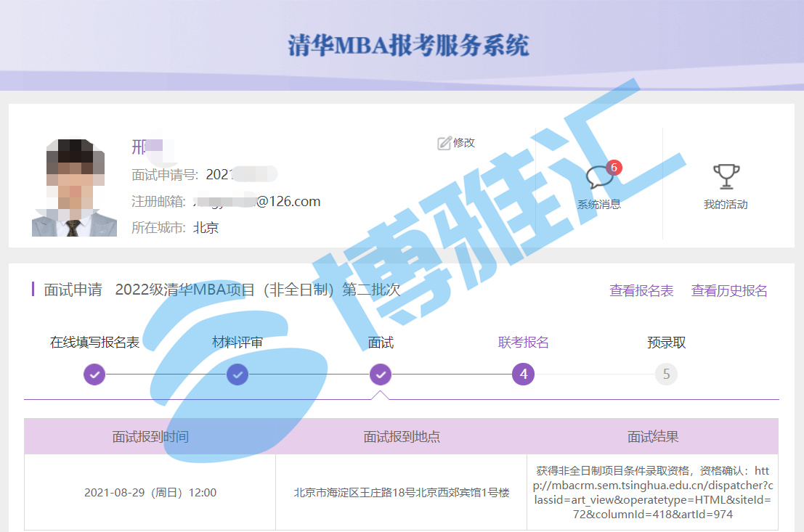Open the 查看历史报名 link
804x532 pixels.
pyautogui.click(x=729, y=291)
